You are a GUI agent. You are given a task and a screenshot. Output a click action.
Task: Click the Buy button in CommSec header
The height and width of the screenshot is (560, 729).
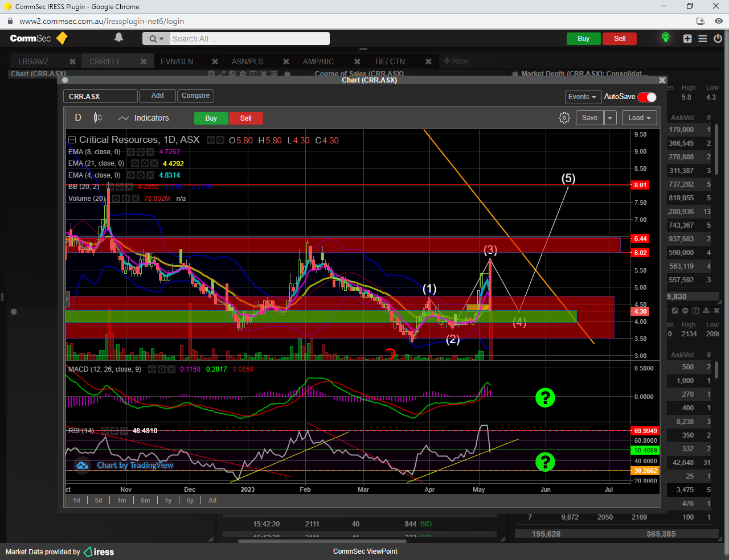(584, 39)
